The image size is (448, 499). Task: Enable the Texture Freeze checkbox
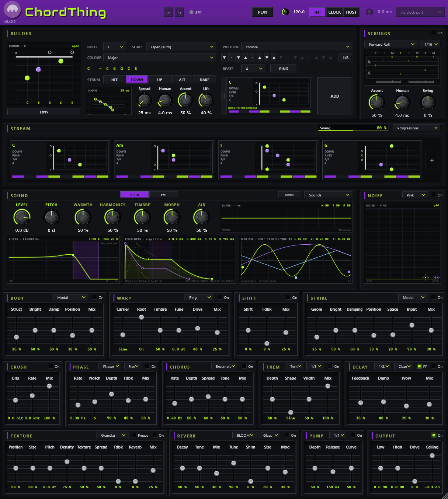(134, 435)
